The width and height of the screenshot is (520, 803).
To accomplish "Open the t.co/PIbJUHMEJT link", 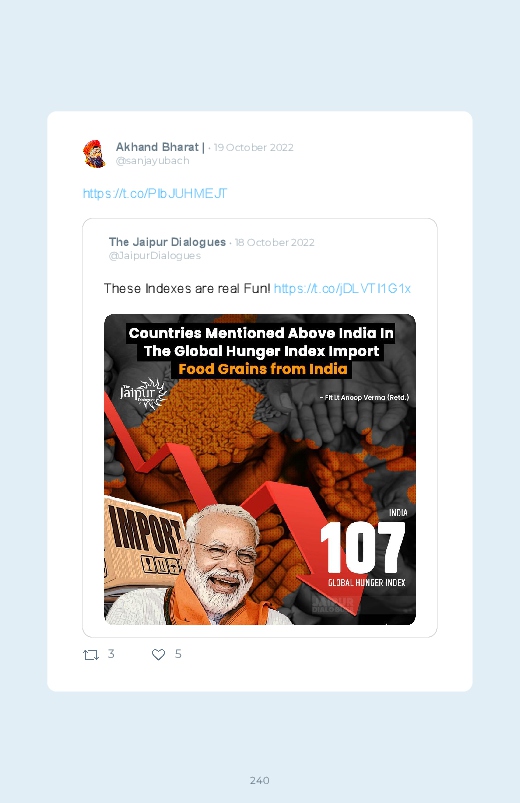I will pyautogui.click(x=155, y=194).
